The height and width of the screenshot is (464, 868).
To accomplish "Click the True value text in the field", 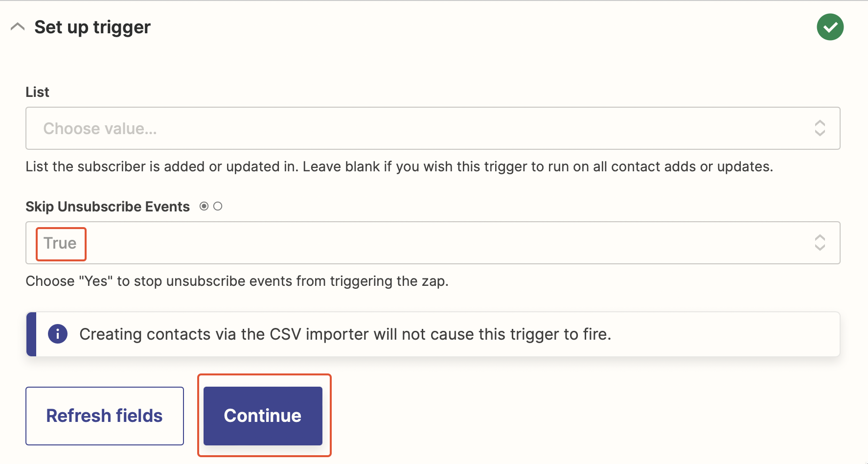I will pos(60,243).
